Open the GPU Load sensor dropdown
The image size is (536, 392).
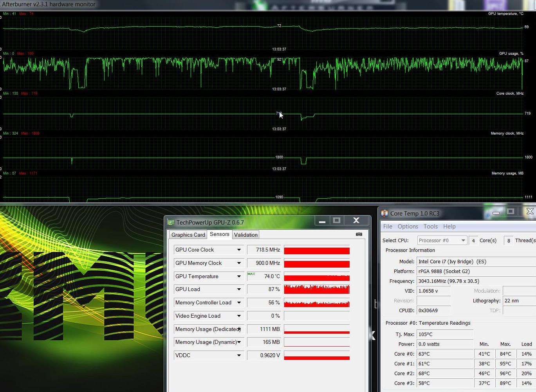click(239, 289)
